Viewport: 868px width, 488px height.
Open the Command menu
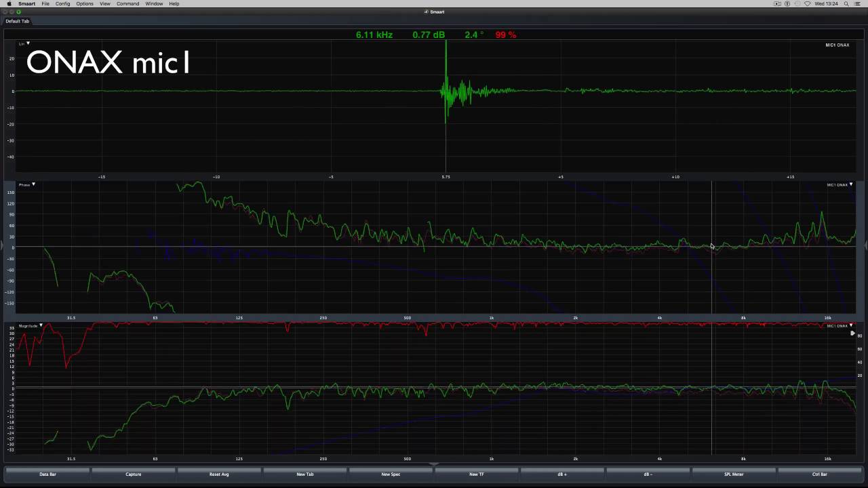click(x=127, y=3)
